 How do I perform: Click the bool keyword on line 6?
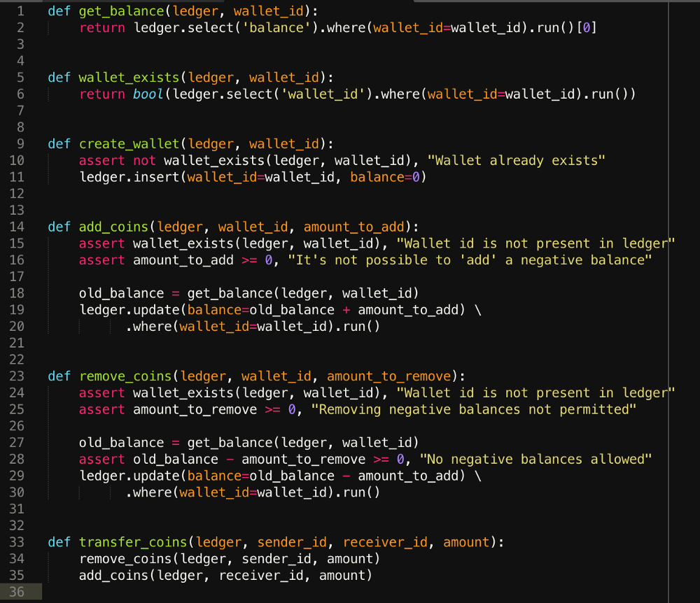[148, 94]
